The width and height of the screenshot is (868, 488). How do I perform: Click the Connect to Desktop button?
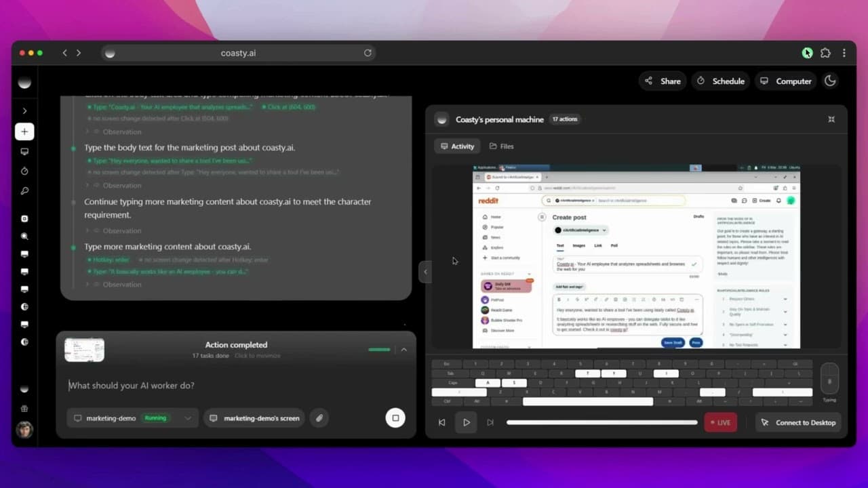pos(798,422)
